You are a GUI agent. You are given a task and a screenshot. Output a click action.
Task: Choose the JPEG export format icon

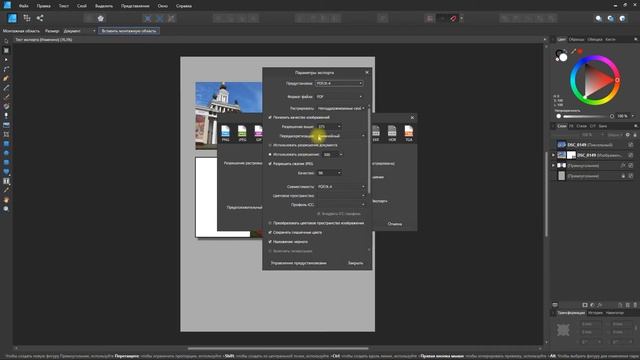tap(242, 133)
